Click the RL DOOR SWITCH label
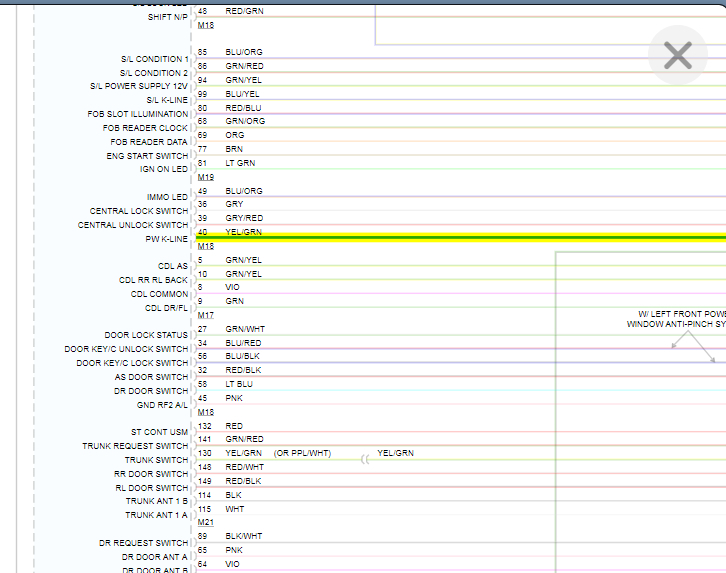This screenshot has height=573, width=726. tap(151, 488)
